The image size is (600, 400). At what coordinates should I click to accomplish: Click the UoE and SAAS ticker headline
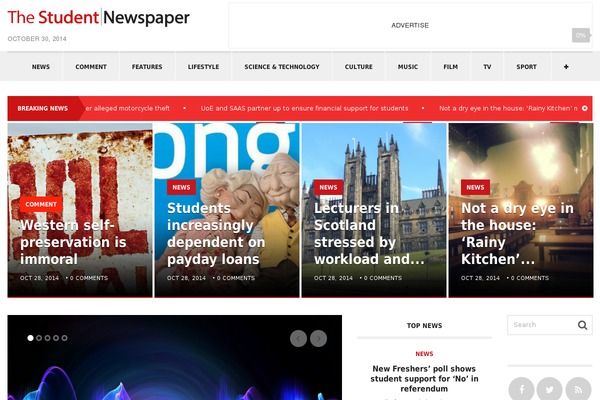point(305,108)
